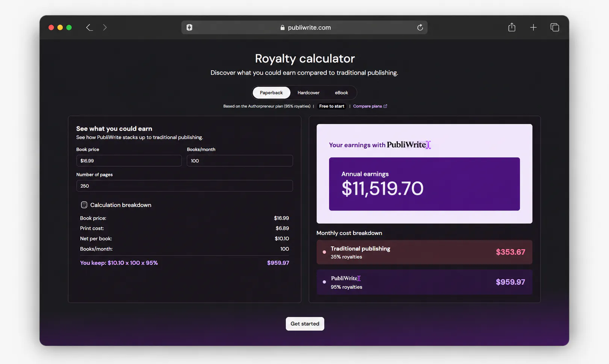The image size is (609, 364).
Task: Click the Net per book value $10.10
Action: [x=282, y=239]
